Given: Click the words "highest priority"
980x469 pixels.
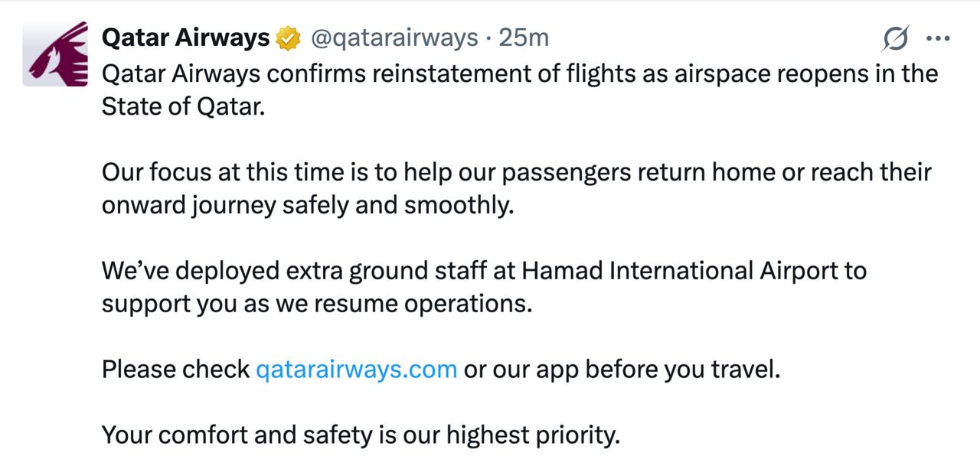Looking at the screenshot, I should [532, 435].
